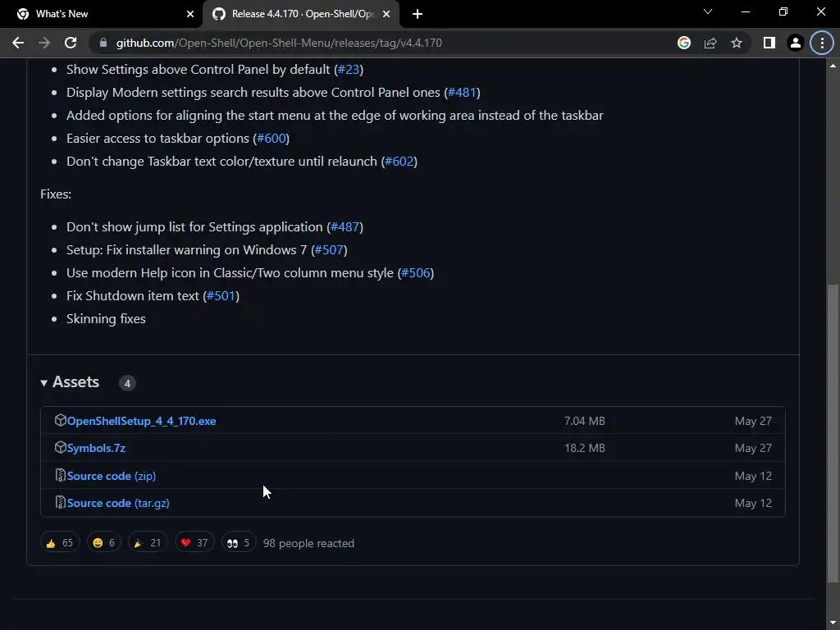Image resolution: width=840 pixels, height=630 pixels.
Task: Click the browser forward arrow
Action: 44,43
